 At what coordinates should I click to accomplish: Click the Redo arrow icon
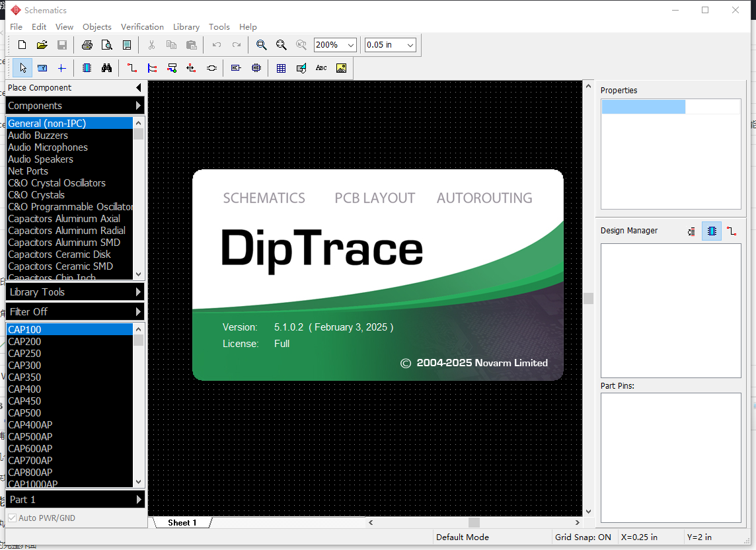pos(237,45)
